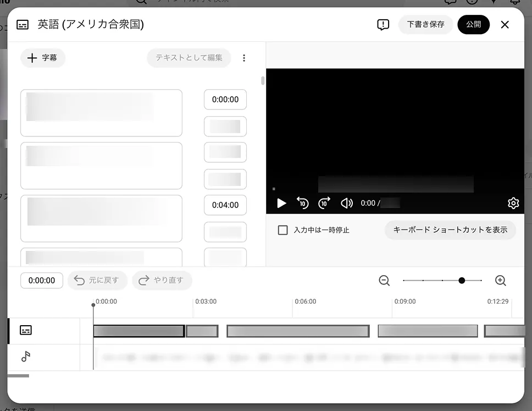532x411 pixels.
Task: Enable 入力中は一時停止 checkbox
Action: 282,230
